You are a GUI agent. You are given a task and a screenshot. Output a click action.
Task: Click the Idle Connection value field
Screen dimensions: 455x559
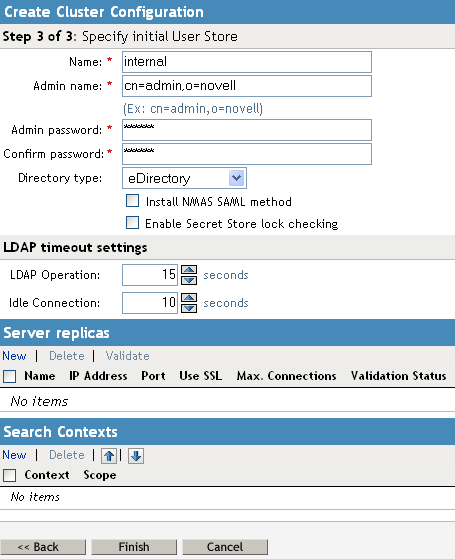pos(150,303)
